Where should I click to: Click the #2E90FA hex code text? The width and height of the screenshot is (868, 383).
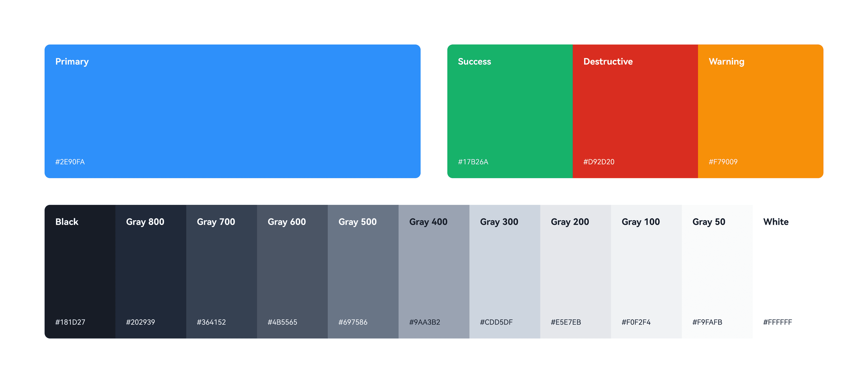pyautogui.click(x=70, y=162)
